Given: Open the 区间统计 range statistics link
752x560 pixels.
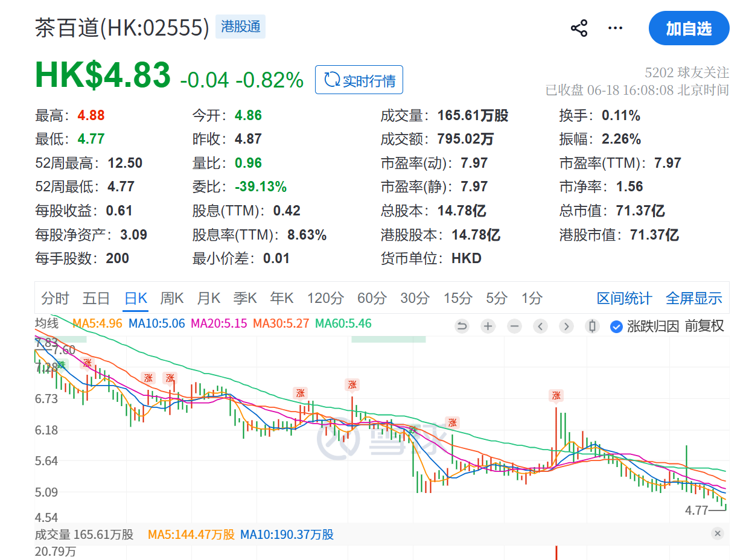Looking at the screenshot, I should (624, 298).
